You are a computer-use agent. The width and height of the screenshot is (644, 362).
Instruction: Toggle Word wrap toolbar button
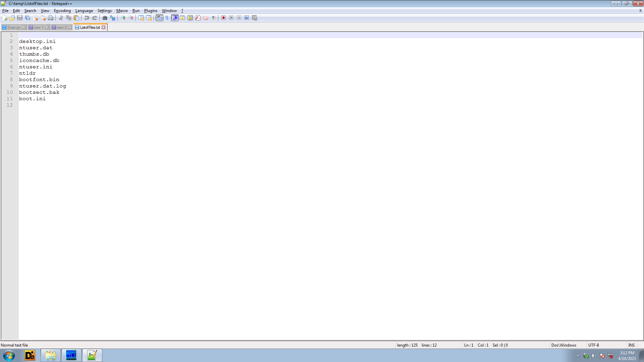(x=159, y=18)
